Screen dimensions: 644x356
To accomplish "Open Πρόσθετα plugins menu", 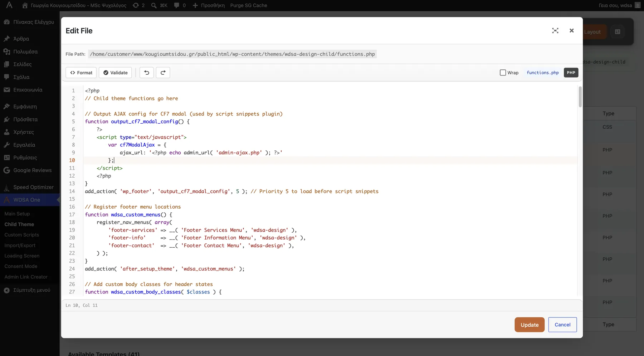I will pos(30,119).
